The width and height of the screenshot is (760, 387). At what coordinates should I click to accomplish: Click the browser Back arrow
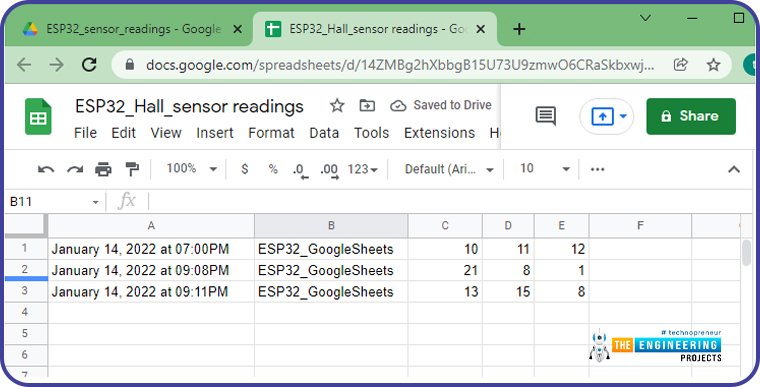click(24, 64)
